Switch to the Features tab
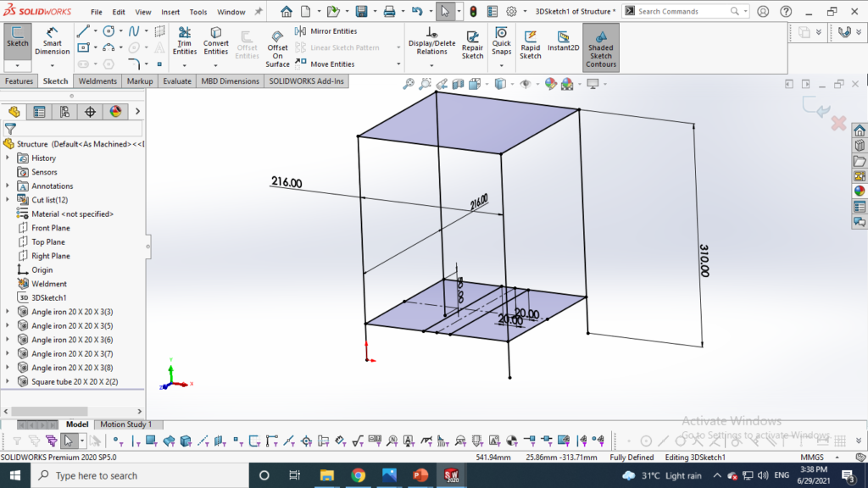The image size is (868, 488). point(19,80)
